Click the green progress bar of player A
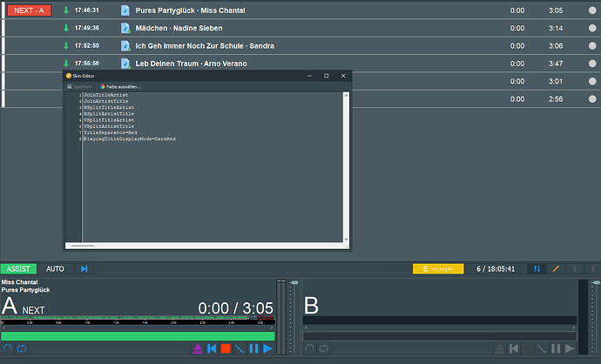The height and width of the screenshot is (364, 601). [138, 336]
